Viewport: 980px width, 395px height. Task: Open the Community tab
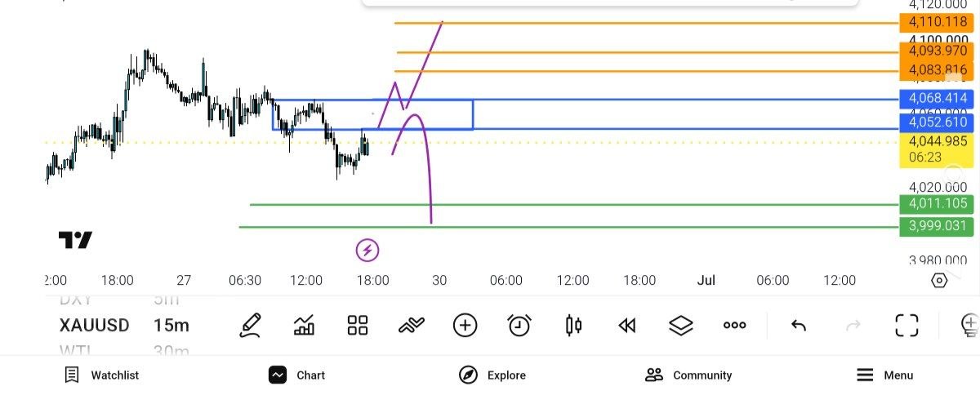(688, 375)
